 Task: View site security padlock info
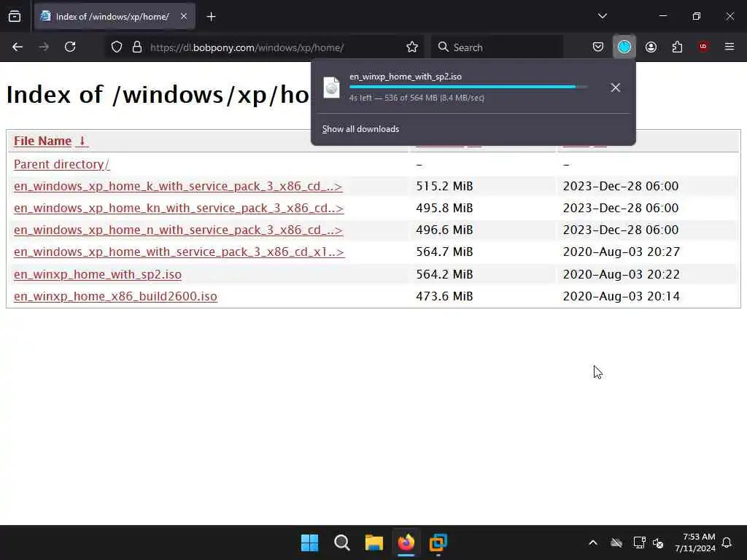(137, 47)
